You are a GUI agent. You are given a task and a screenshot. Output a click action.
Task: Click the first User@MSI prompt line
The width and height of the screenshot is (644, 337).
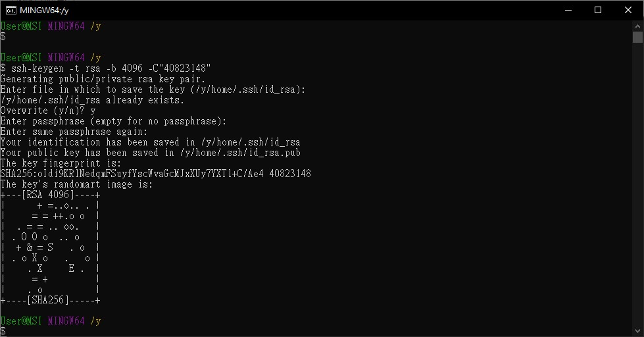click(51, 26)
